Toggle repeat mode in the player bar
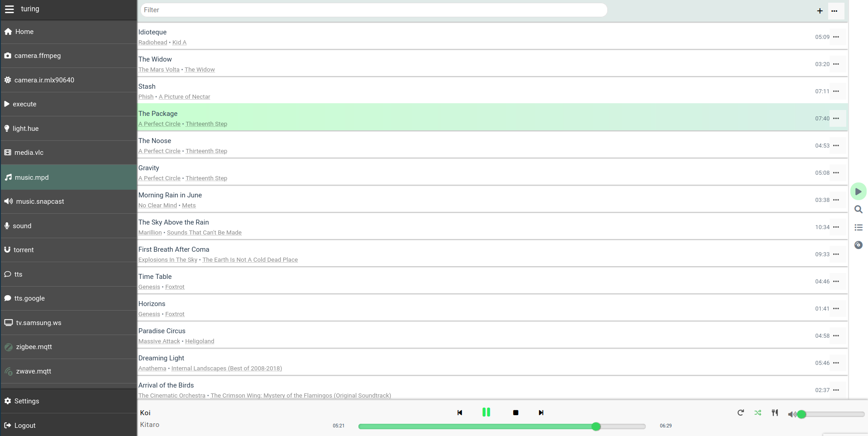 (740, 412)
